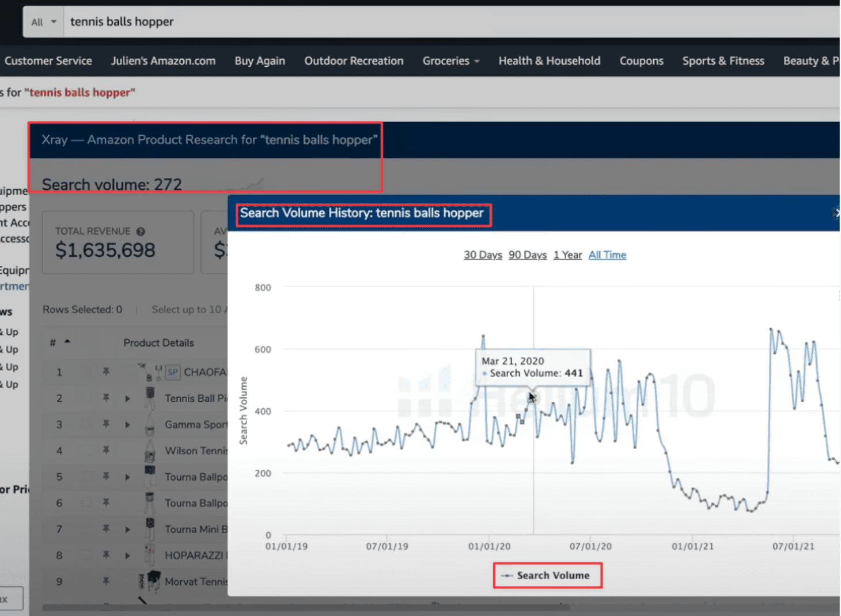841x616 pixels.
Task: Open the All departments search dropdown
Action: pyautogui.click(x=44, y=22)
